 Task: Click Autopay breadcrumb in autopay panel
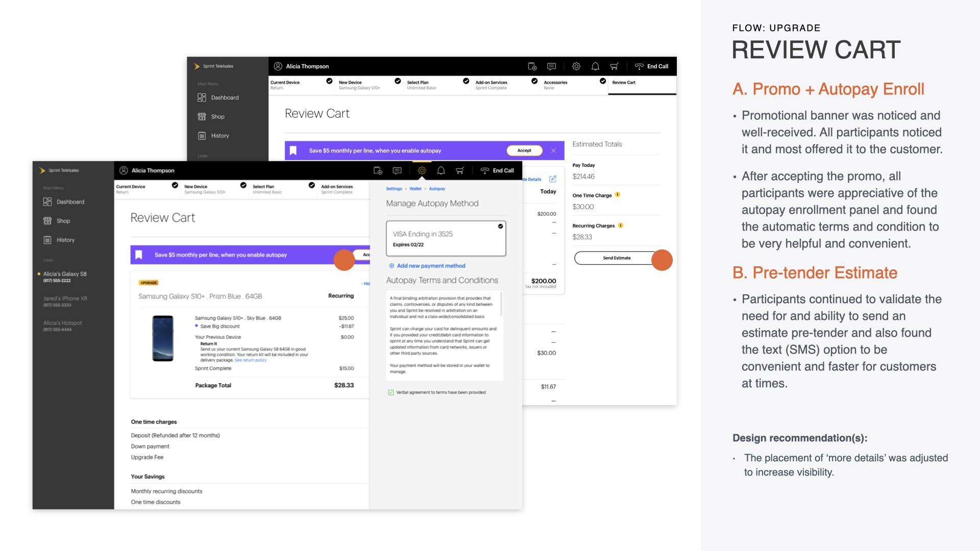pos(437,189)
